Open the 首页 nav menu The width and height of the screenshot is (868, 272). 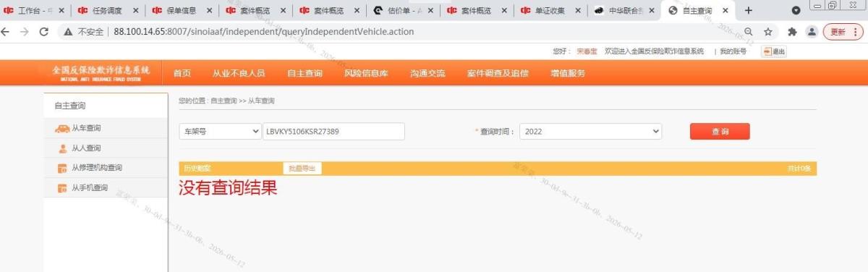(182, 73)
